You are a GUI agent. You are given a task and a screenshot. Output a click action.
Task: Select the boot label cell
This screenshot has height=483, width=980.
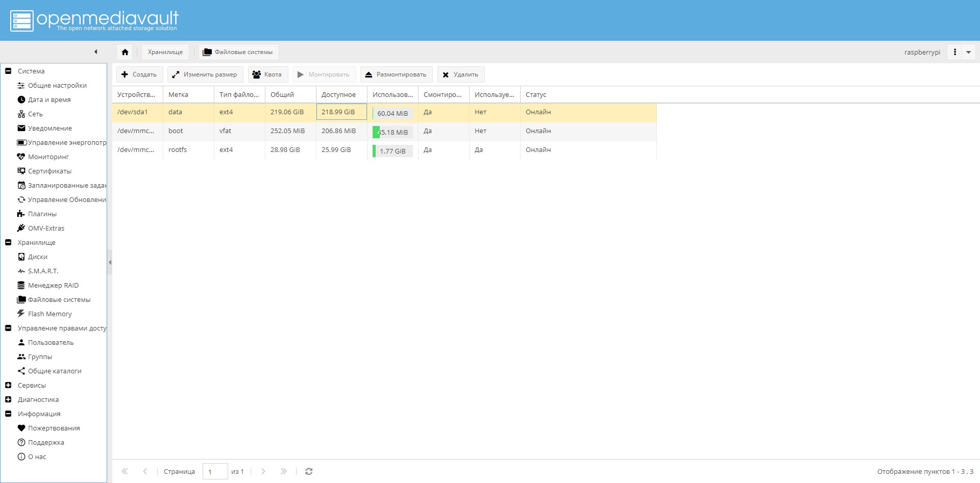click(188, 131)
